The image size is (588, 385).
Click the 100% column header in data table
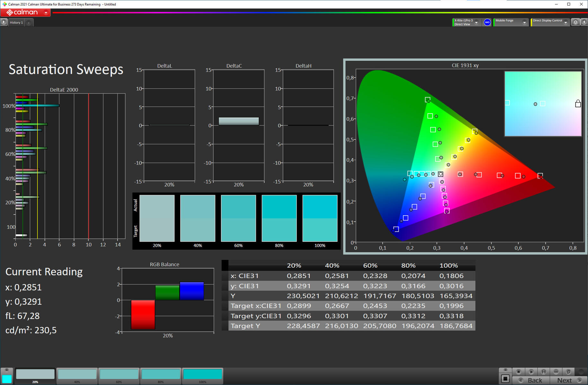point(449,266)
